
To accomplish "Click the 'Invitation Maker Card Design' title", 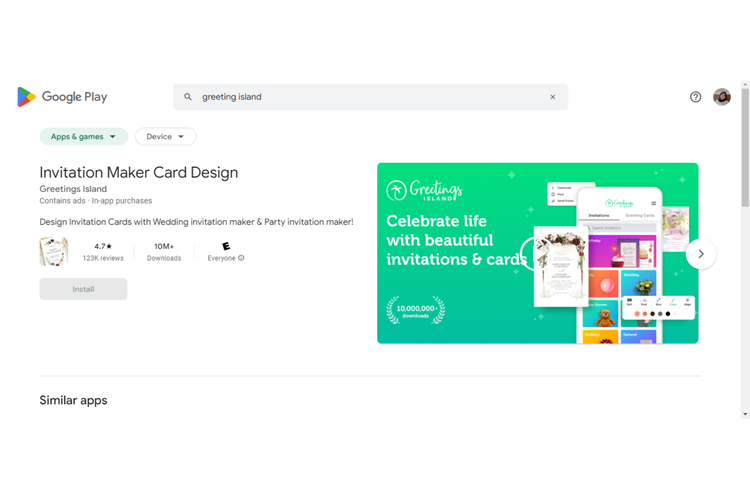I will [139, 172].
